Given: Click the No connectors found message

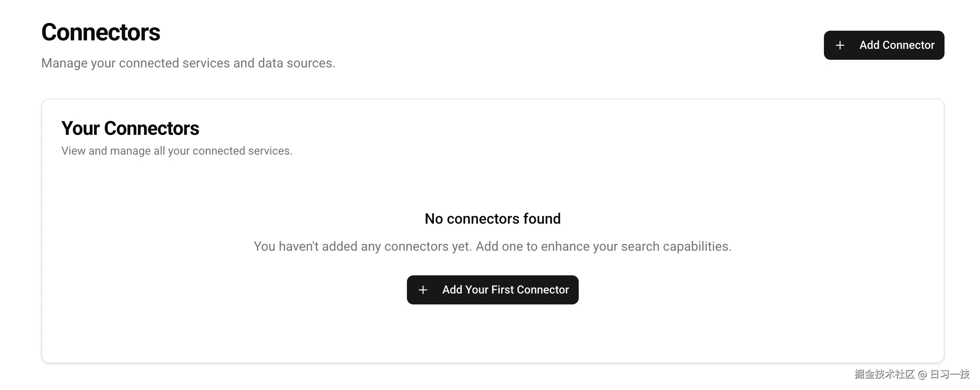Looking at the screenshot, I should [492, 218].
